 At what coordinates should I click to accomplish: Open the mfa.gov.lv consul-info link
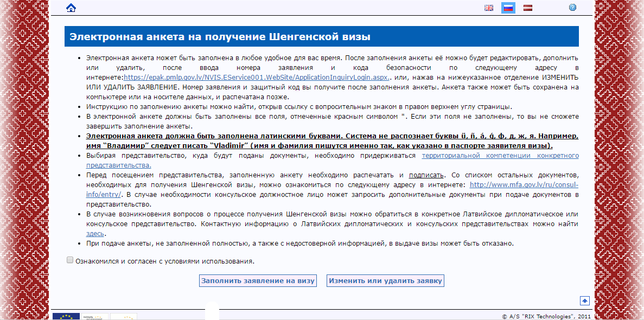tap(524, 184)
